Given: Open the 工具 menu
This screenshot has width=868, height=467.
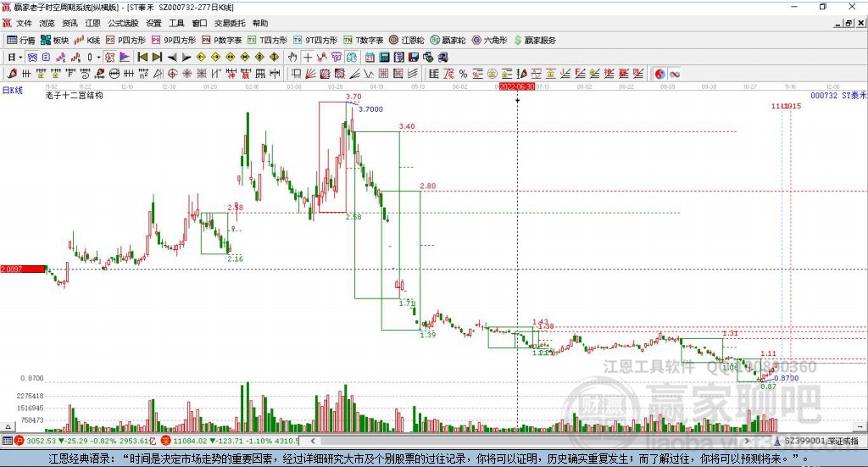Looking at the screenshot, I should (176, 23).
